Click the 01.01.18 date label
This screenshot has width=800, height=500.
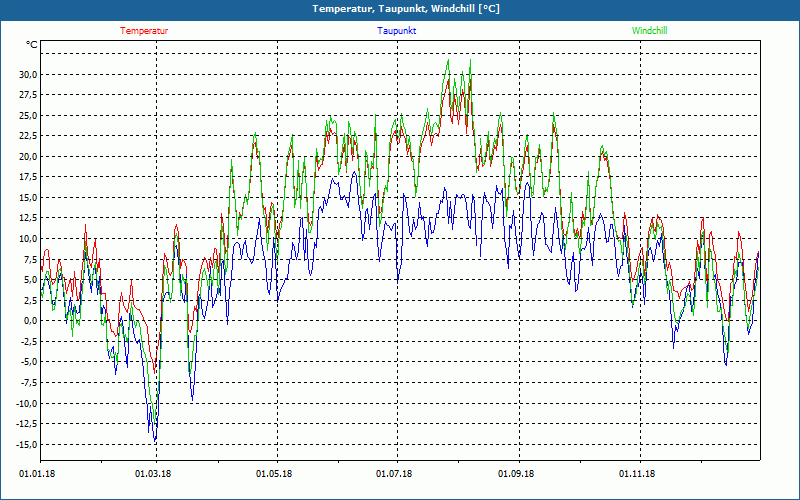point(37,474)
